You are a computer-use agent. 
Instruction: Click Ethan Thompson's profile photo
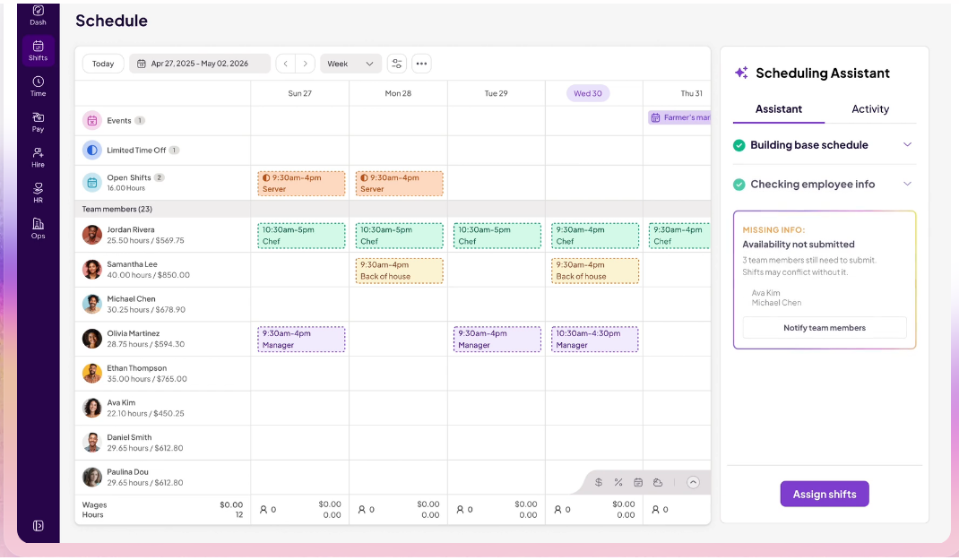91,373
